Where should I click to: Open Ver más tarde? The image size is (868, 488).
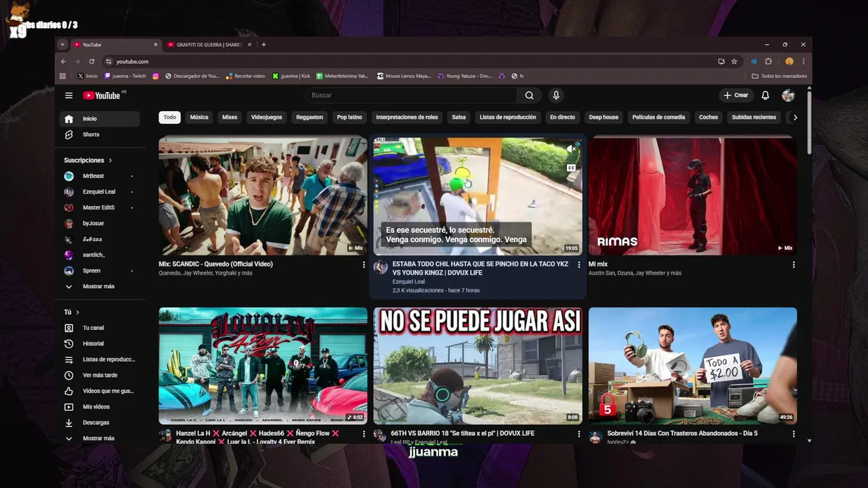(x=100, y=375)
